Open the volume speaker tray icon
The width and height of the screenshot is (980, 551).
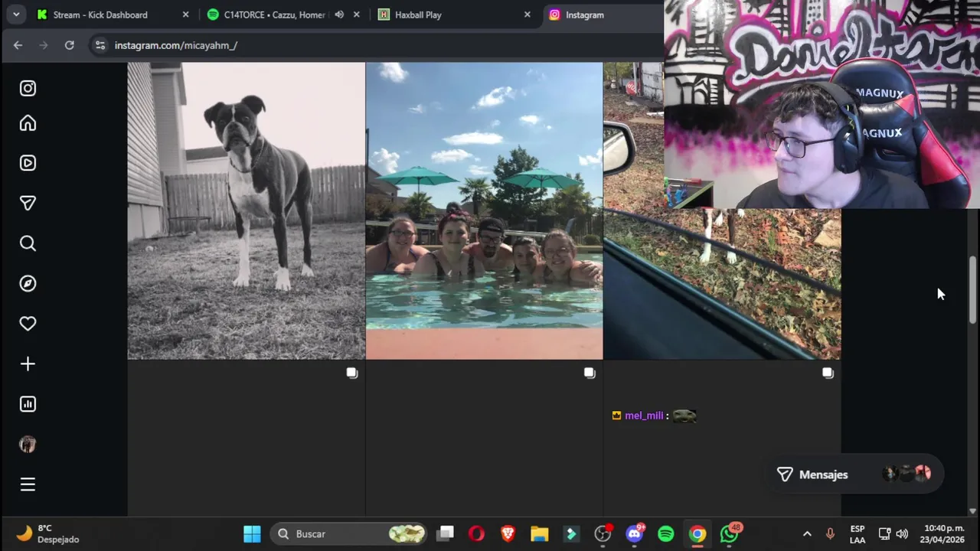click(x=902, y=533)
